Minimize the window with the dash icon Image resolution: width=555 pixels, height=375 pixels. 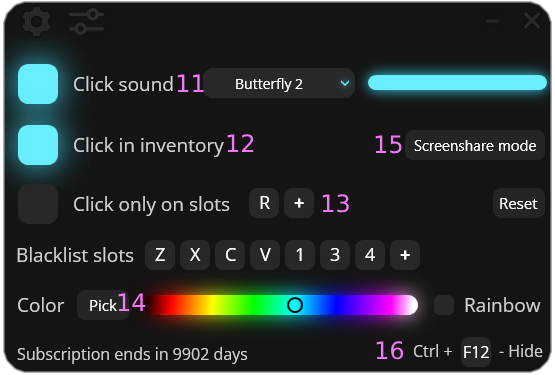(492, 21)
